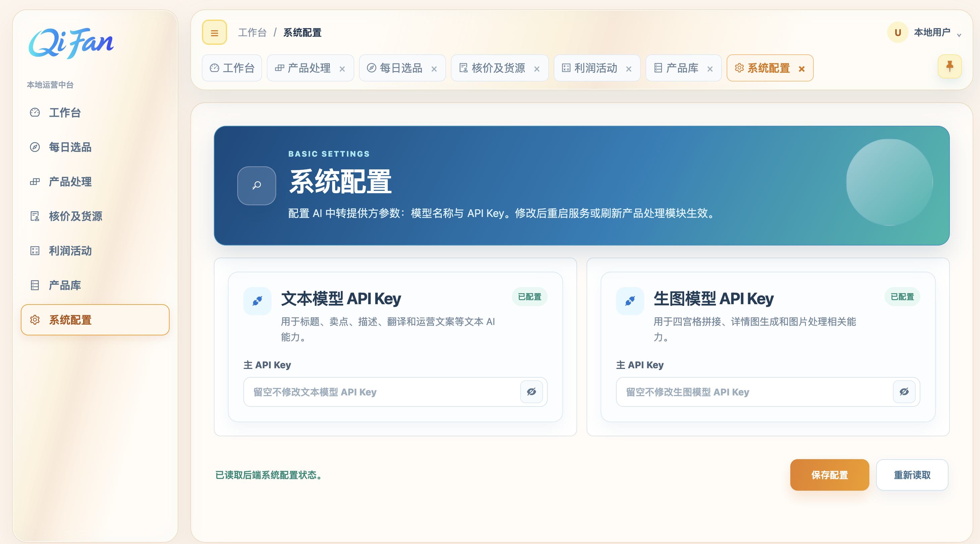
Task: Click the key icon in the banner
Action: coord(257,186)
